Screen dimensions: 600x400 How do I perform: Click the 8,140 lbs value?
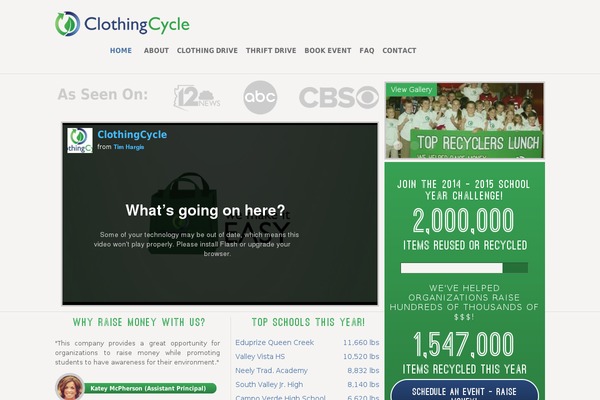[363, 384]
